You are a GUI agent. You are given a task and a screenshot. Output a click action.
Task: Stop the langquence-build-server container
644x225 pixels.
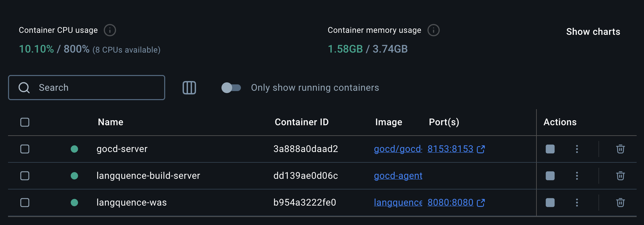(x=550, y=176)
